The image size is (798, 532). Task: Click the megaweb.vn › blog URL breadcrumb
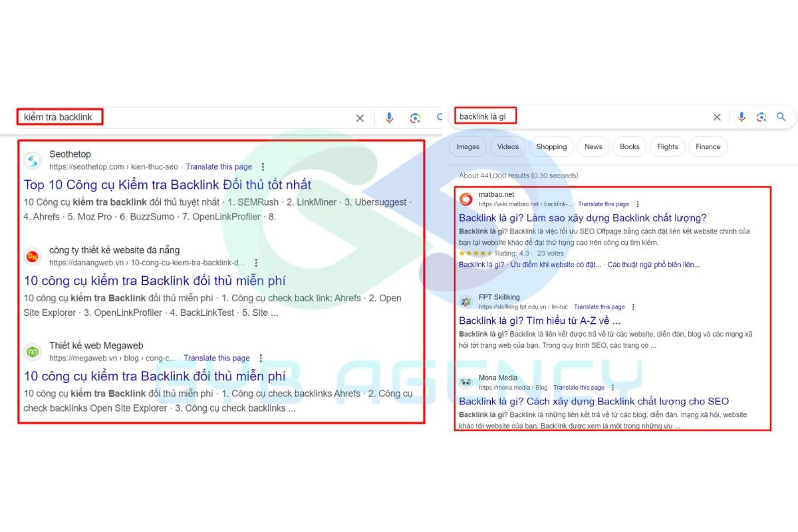tap(112, 358)
